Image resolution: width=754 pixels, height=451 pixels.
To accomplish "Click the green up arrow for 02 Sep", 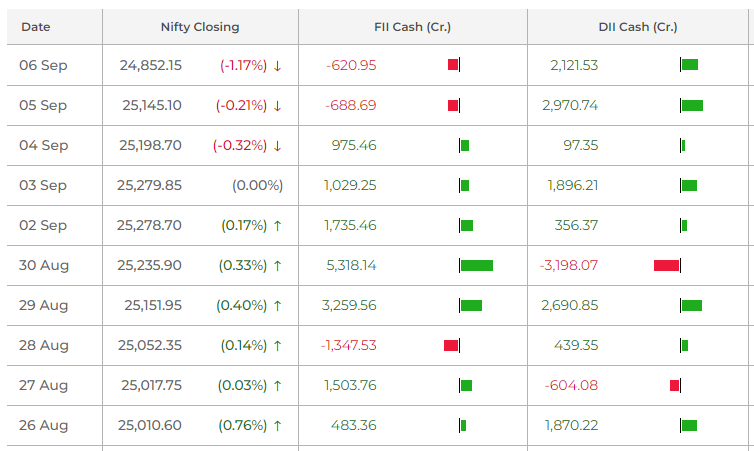I will (x=277, y=225).
